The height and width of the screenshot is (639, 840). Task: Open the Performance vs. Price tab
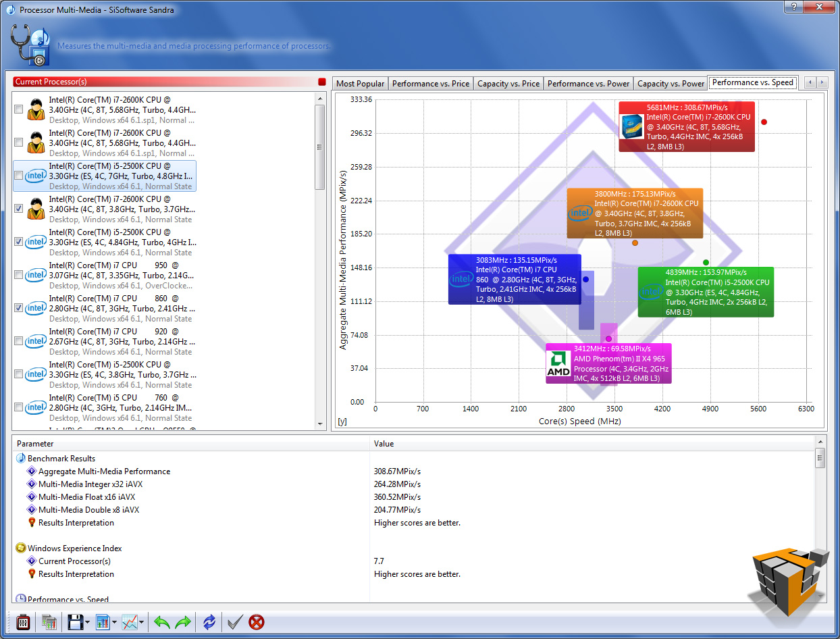tap(431, 84)
